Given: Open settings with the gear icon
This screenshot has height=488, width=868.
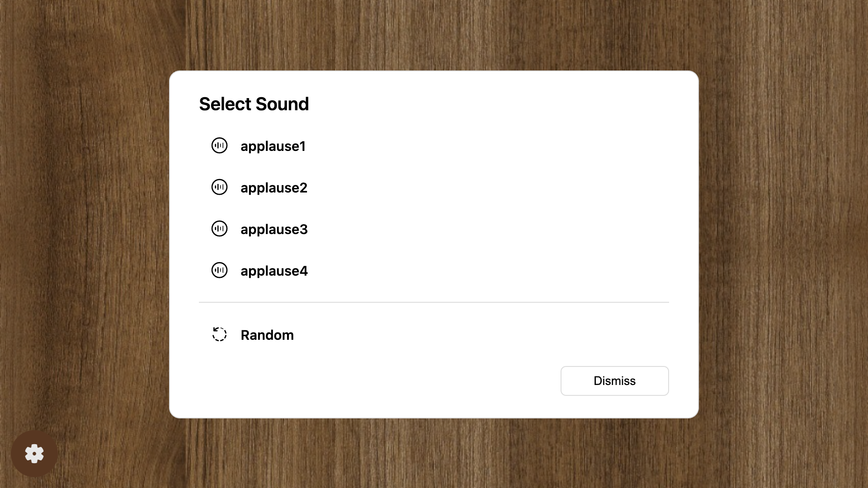Looking at the screenshot, I should click(x=34, y=454).
